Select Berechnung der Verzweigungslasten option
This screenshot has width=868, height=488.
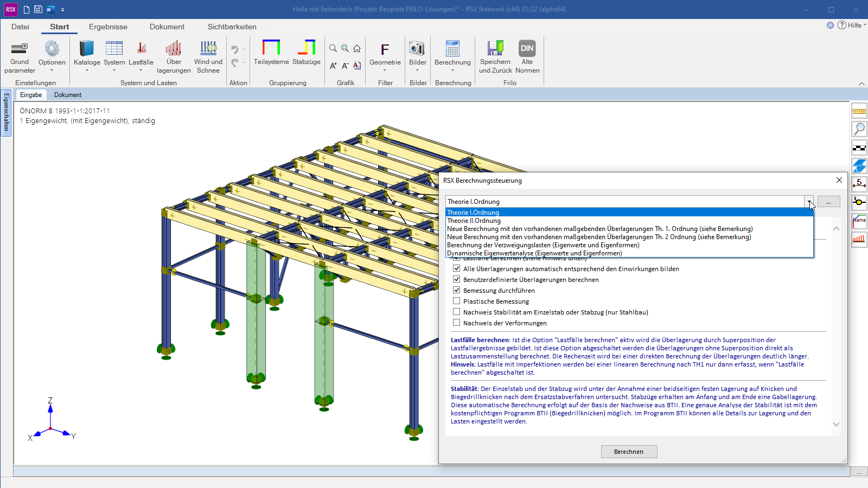(x=629, y=245)
